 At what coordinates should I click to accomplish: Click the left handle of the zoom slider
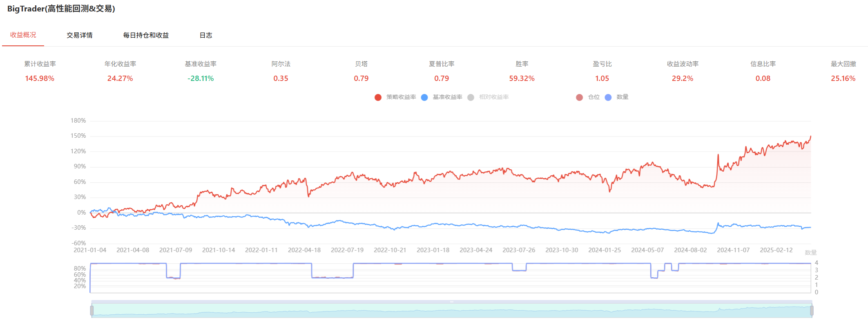coord(92,311)
